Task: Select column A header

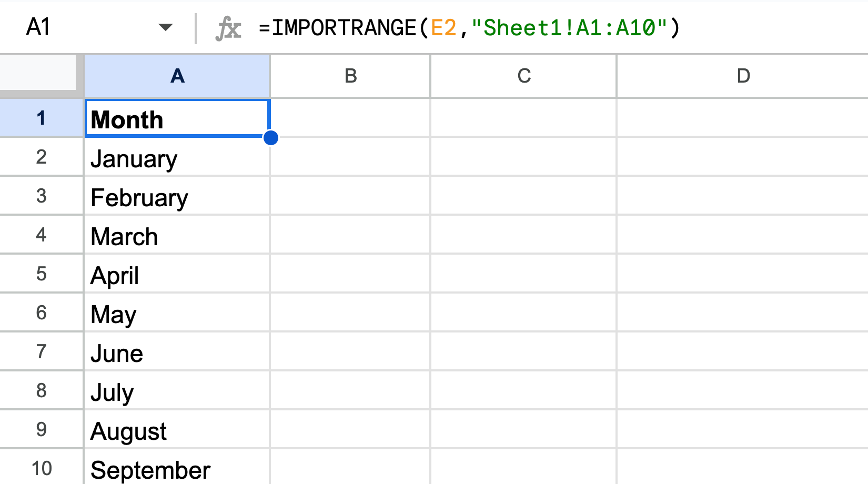Action: tap(177, 76)
